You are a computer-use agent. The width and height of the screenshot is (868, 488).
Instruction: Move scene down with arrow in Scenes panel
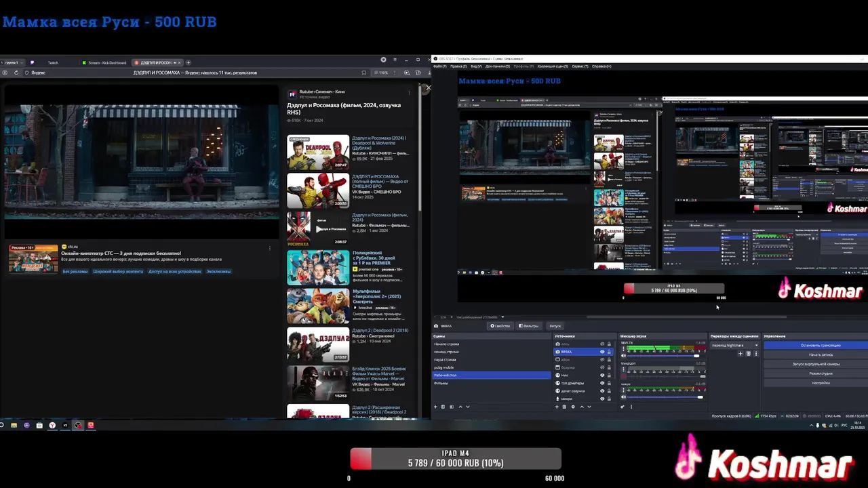pos(468,407)
